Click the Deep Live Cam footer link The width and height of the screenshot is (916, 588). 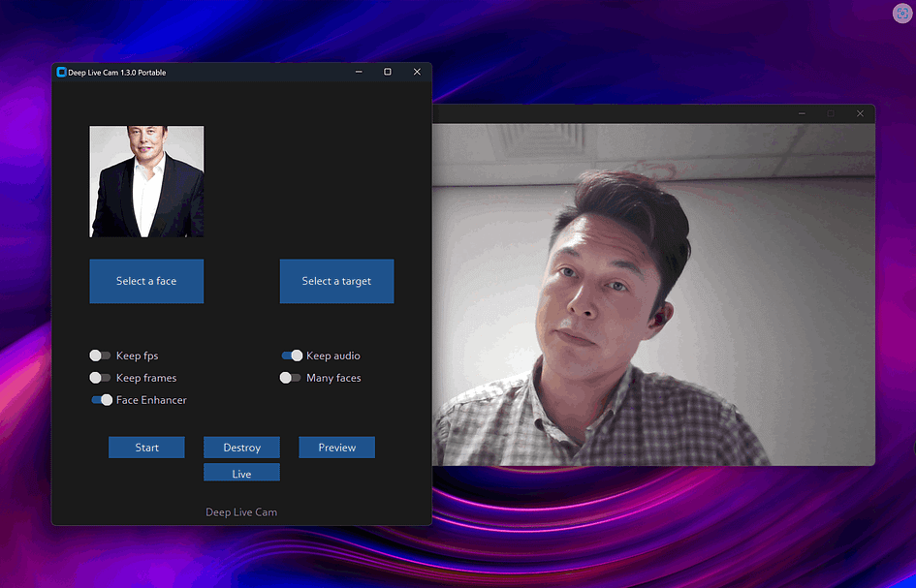pos(241,511)
